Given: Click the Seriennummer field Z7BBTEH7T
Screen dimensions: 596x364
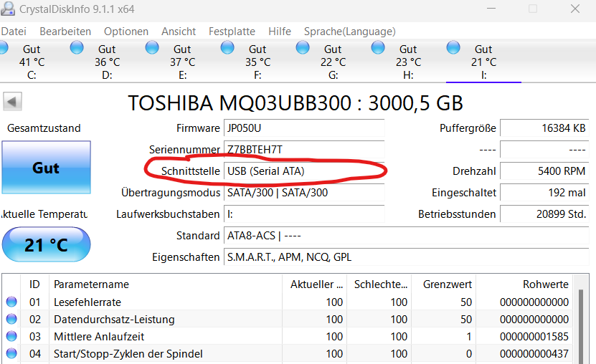Looking at the screenshot, I should point(304,150).
